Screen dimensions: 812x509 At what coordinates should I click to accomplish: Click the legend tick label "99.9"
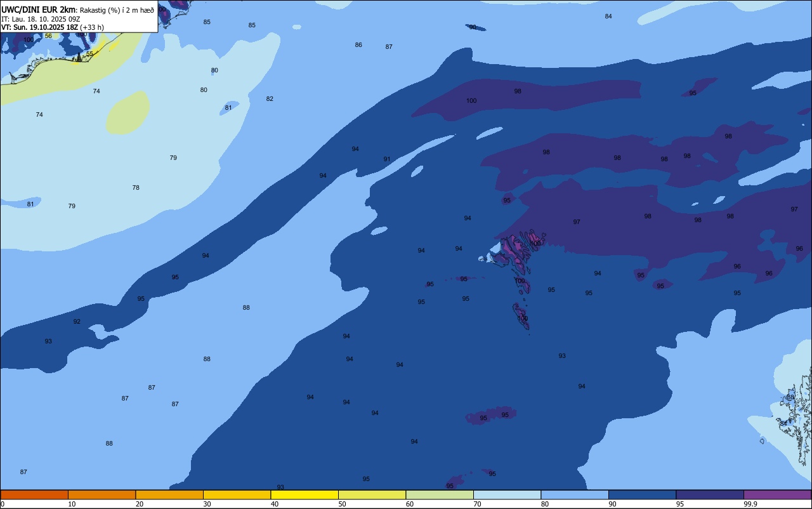[750, 504]
